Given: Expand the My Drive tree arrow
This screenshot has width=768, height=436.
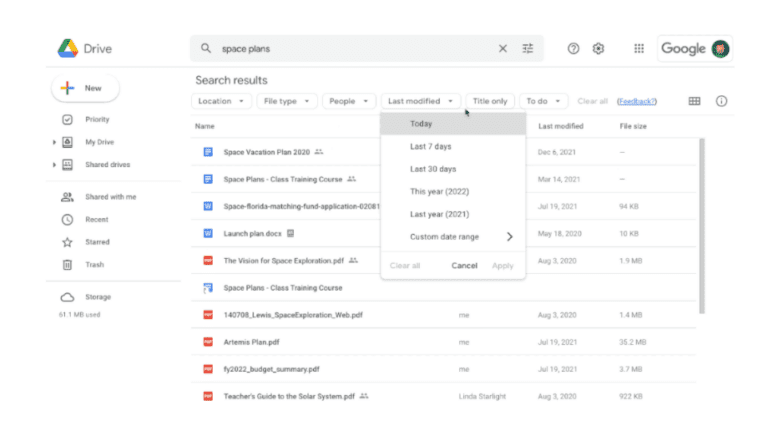Looking at the screenshot, I should click(54, 142).
